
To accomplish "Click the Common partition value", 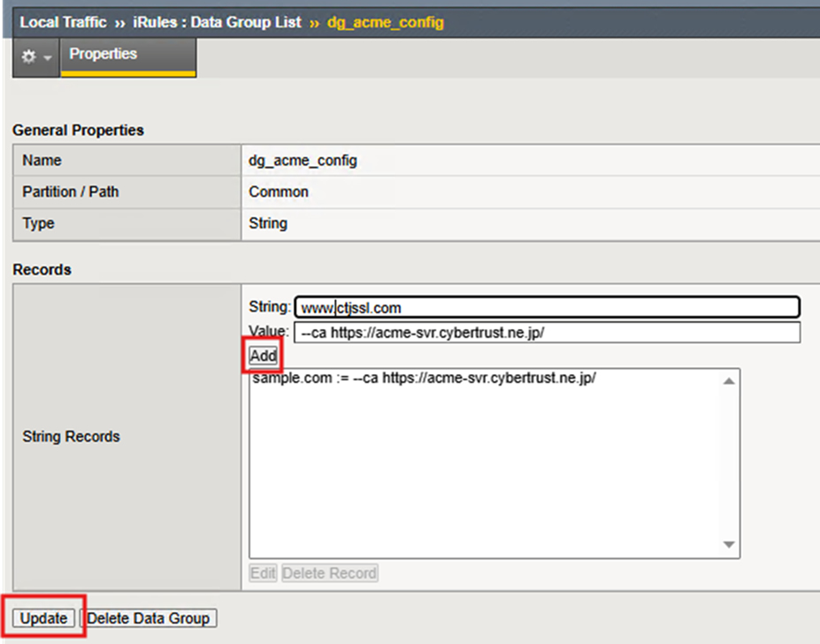I will (279, 192).
